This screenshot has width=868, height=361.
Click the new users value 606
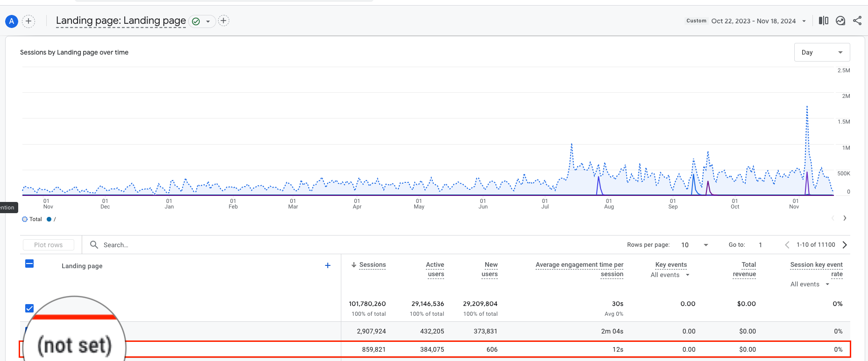pos(492,349)
